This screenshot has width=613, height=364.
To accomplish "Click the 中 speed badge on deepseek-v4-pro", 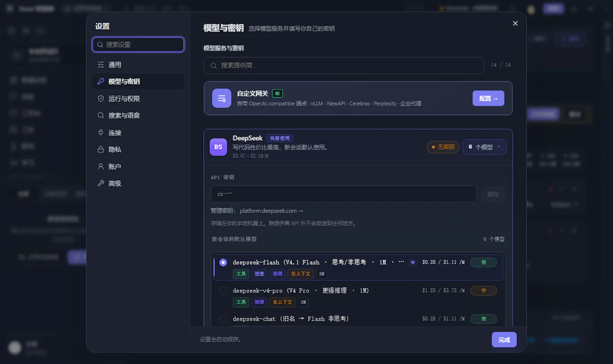I will [x=484, y=291].
